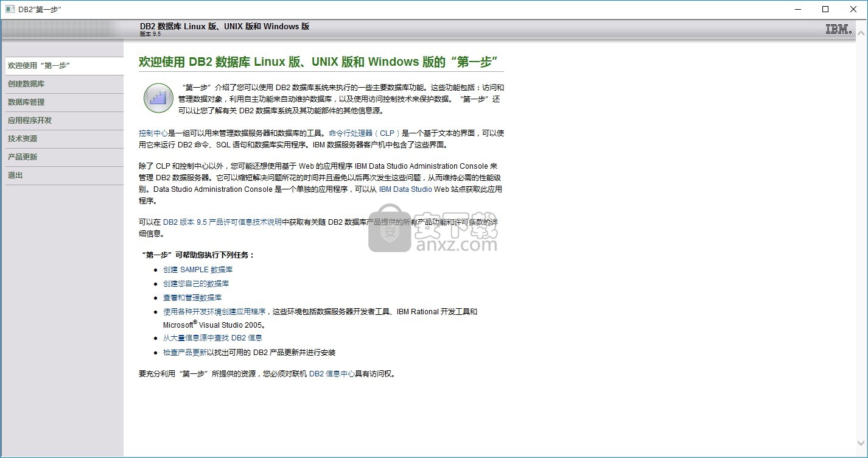The image size is (868, 458).
Task: Maximize the DB2 First Steps window
Action: tap(825, 9)
